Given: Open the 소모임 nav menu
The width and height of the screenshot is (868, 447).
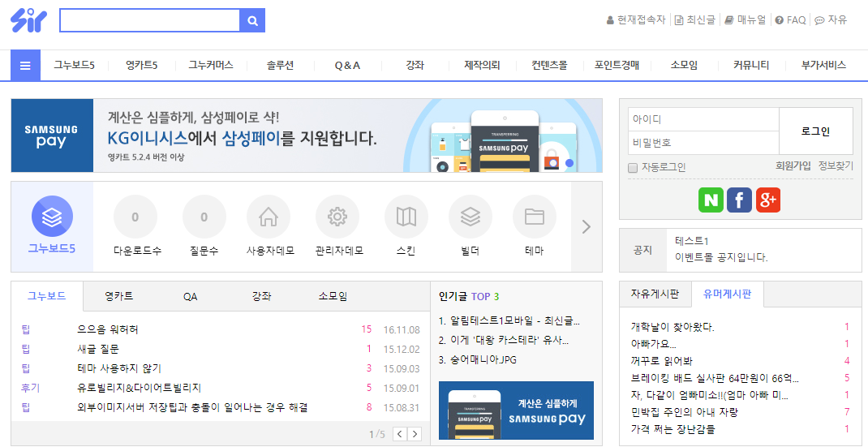Looking at the screenshot, I should pyautogui.click(x=684, y=66).
